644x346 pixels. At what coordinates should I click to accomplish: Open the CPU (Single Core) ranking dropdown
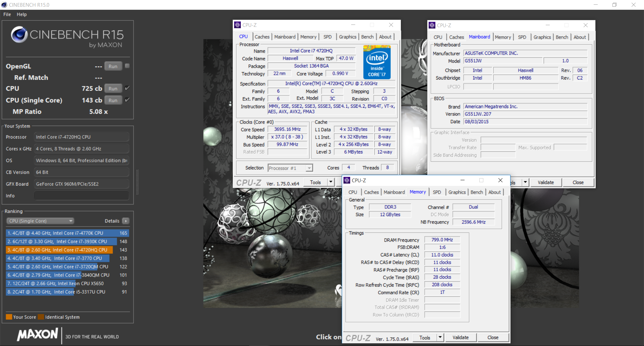click(40, 221)
